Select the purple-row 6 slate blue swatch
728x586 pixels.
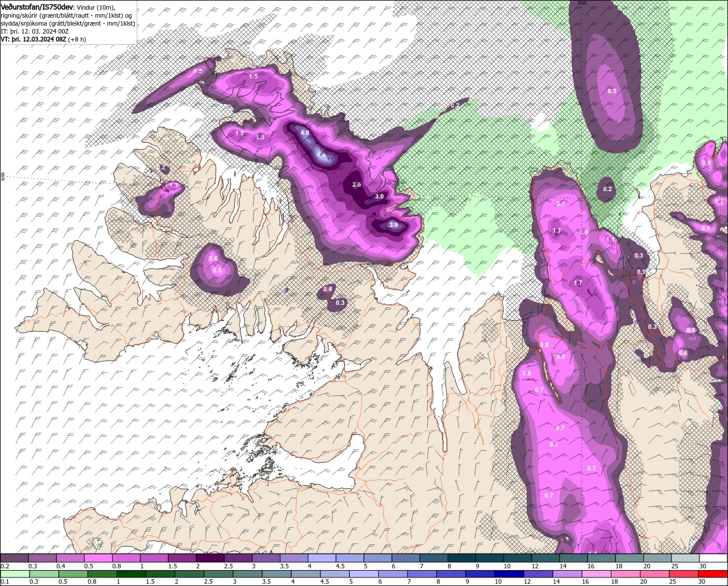(x=406, y=558)
